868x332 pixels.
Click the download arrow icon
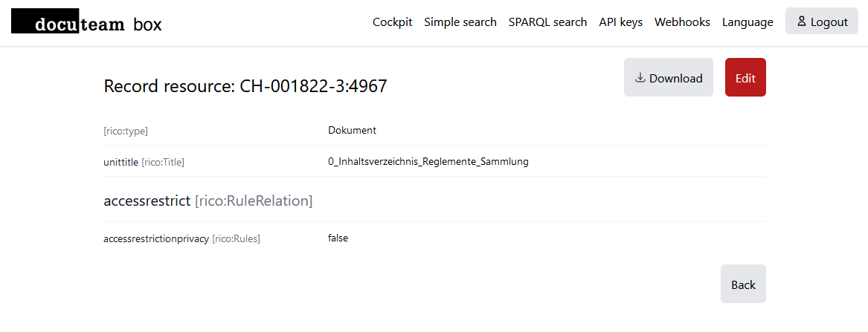(x=640, y=78)
